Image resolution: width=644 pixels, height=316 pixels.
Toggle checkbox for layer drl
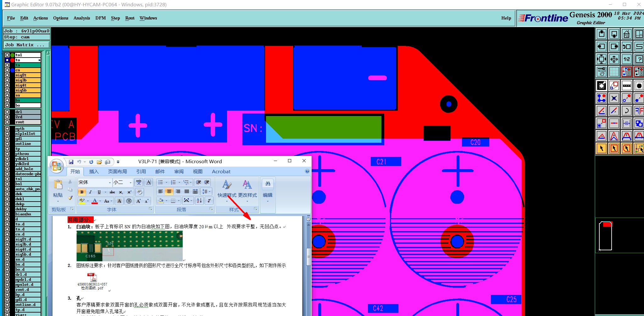point(7,112)
